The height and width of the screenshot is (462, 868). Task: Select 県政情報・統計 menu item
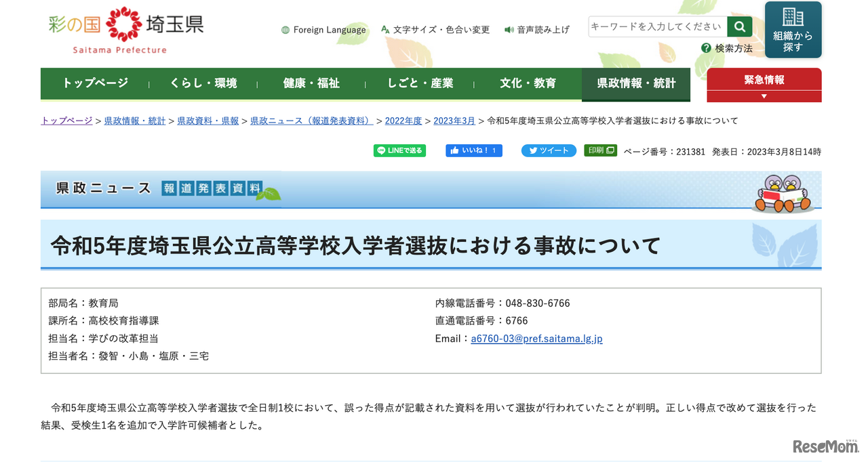point(636,83)
